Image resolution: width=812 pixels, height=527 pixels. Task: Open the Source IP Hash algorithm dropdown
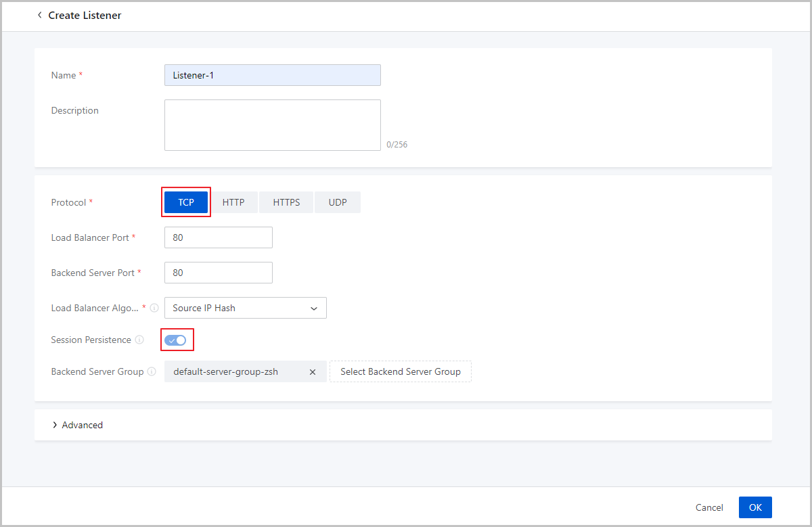245,308
